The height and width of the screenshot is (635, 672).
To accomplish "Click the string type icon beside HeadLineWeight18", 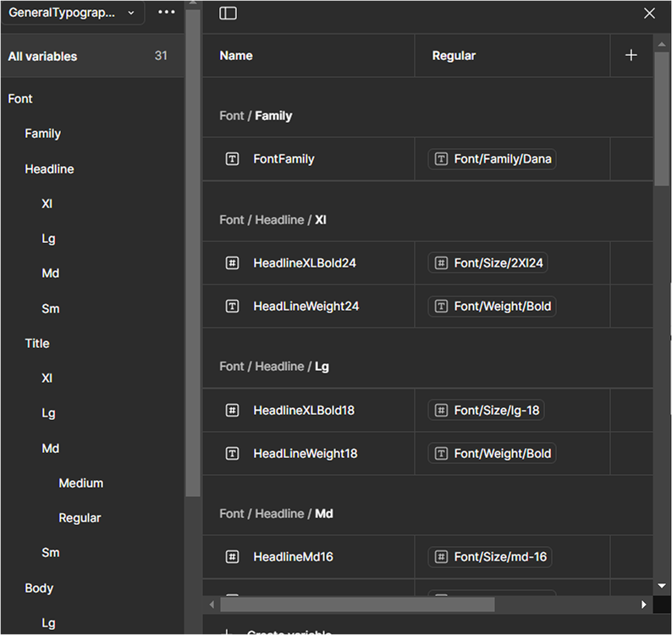I will pos(232,454).
